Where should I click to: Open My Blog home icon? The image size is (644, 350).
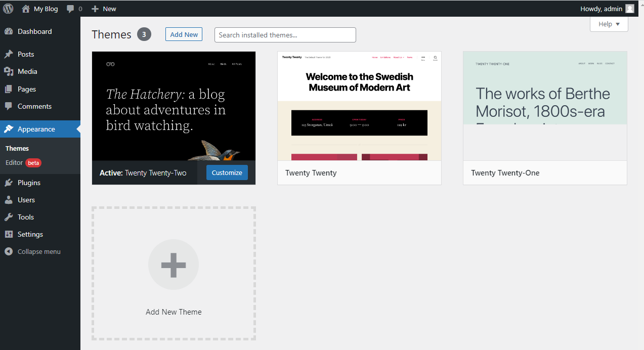click(x=26, y=9)
